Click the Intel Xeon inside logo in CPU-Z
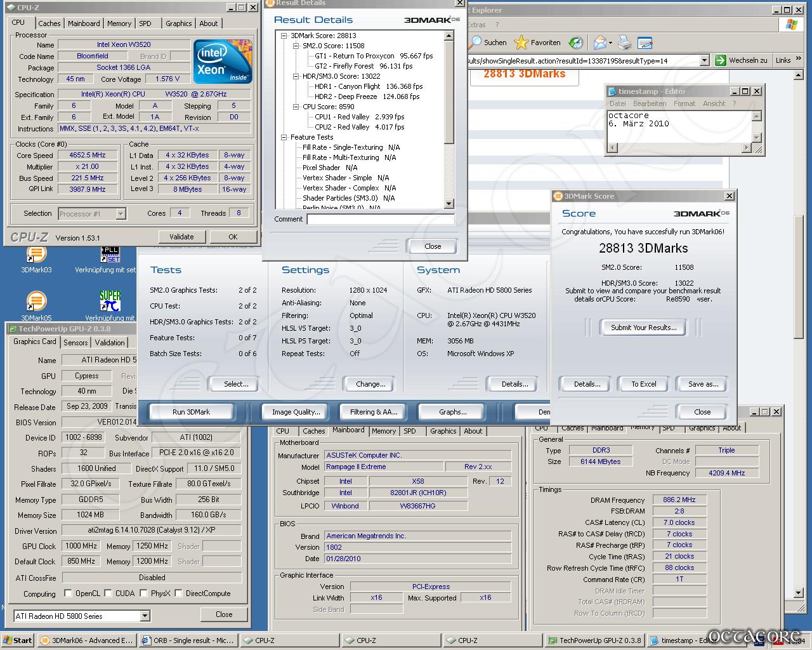Viewport: 812px width, 650px height. tap(223, 62)
